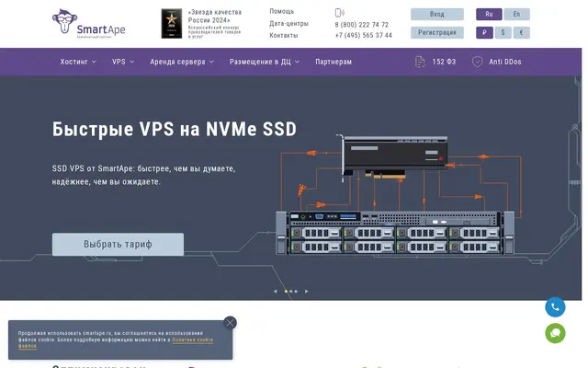Viewport: 588px width, 368px height.
Task: Open the blue phone callback button
Action: 555,307
